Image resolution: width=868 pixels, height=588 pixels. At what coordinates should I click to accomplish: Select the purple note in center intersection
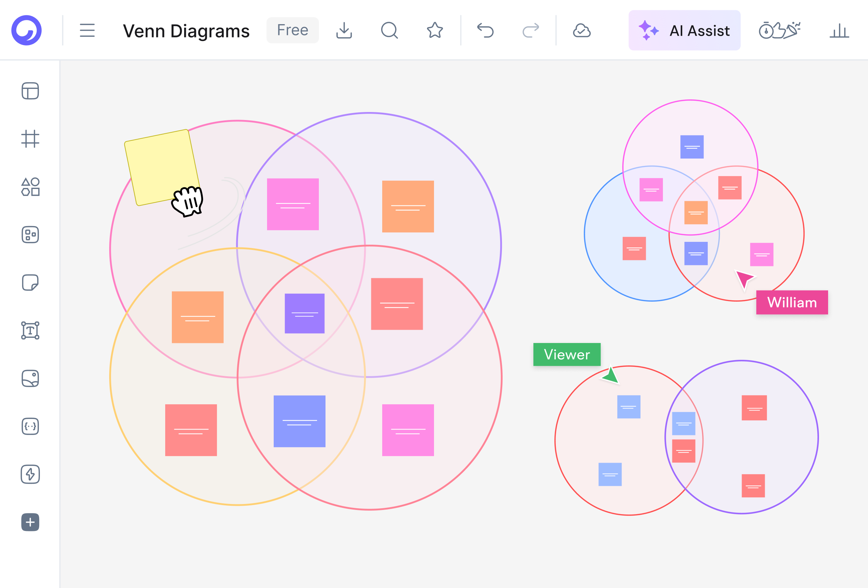tap(304, 314)
